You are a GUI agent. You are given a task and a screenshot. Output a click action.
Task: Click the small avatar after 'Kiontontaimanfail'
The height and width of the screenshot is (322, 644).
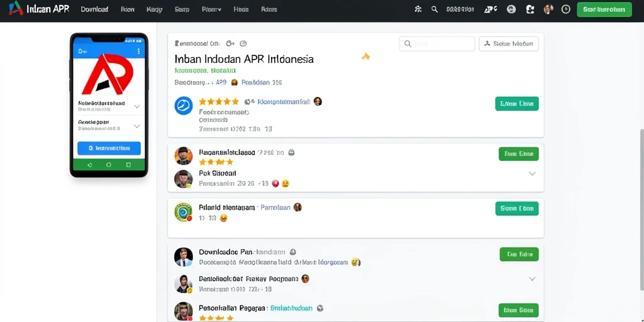click(318, 101)
